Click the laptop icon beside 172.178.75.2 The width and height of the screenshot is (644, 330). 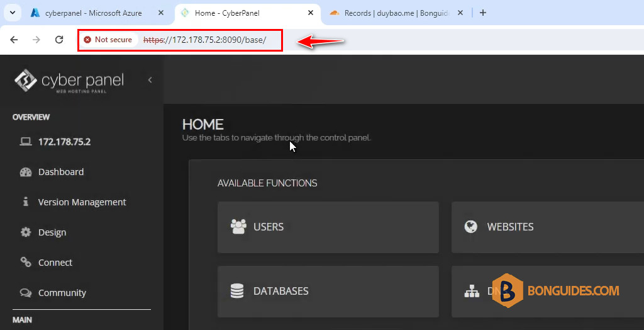(x=25, y=142)
